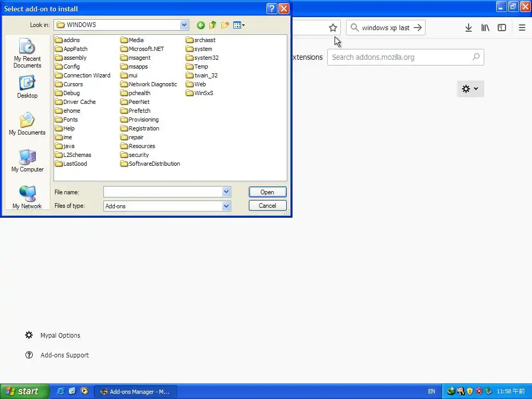The image size is (532, 399).
Task: Bookmark this page with the star icon
Action: (x=333, y=28)
